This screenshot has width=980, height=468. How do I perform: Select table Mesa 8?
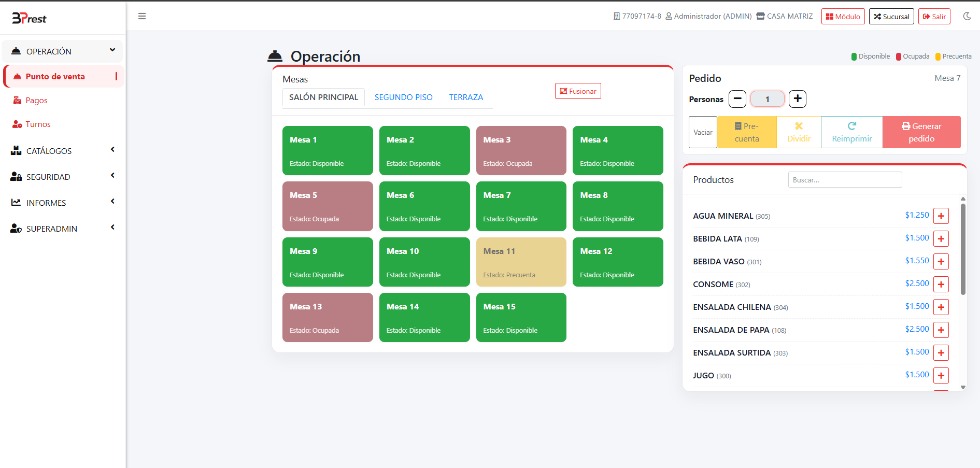click(618, 206)
